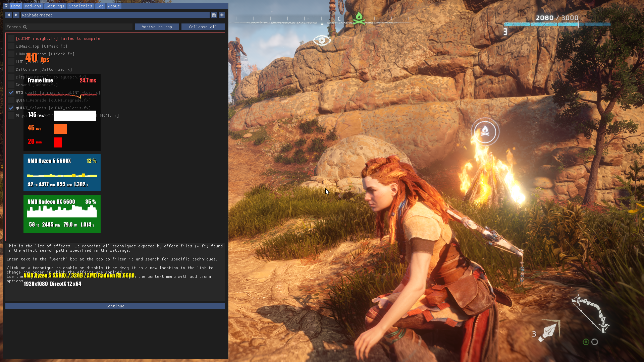The height and width of the screenshot is (362, 644).
Task: Enable the Daltonize effect checkbox
Action: (11, 69)
